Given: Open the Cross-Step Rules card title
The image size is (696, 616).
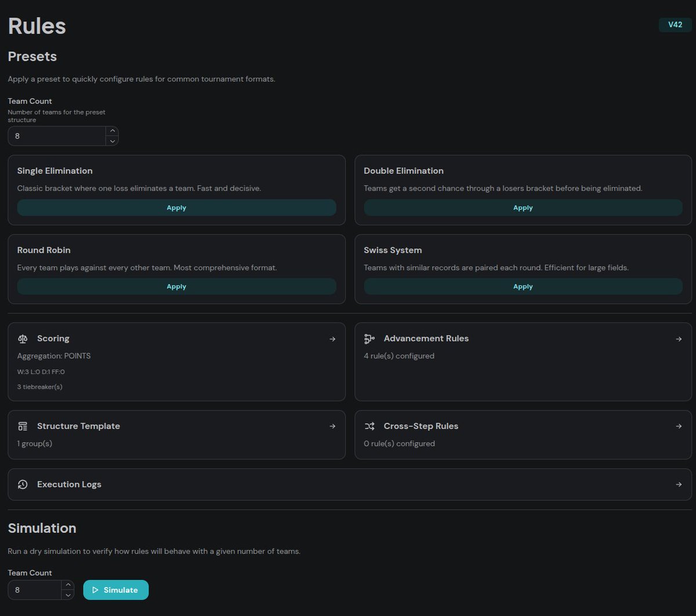Looking at the screenshot, I should 421,426.
